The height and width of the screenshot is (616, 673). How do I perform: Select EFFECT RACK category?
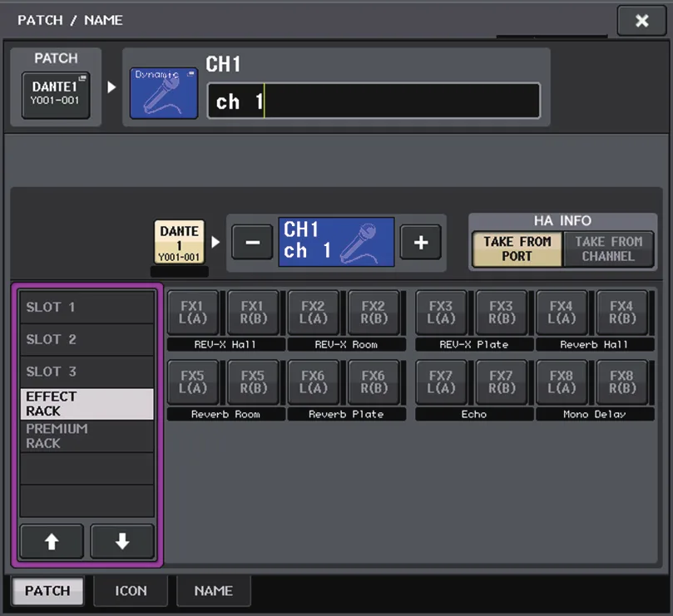[x=87, y=404]
